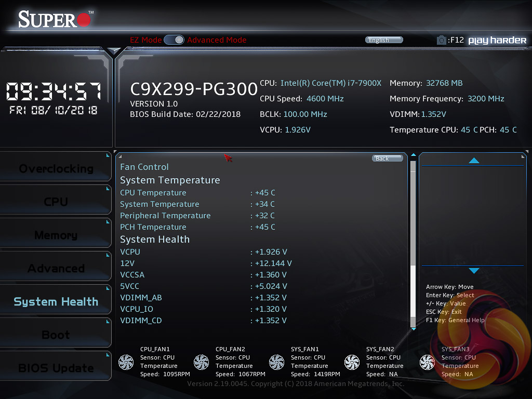Open the Fan Control entry

point(144,167)
